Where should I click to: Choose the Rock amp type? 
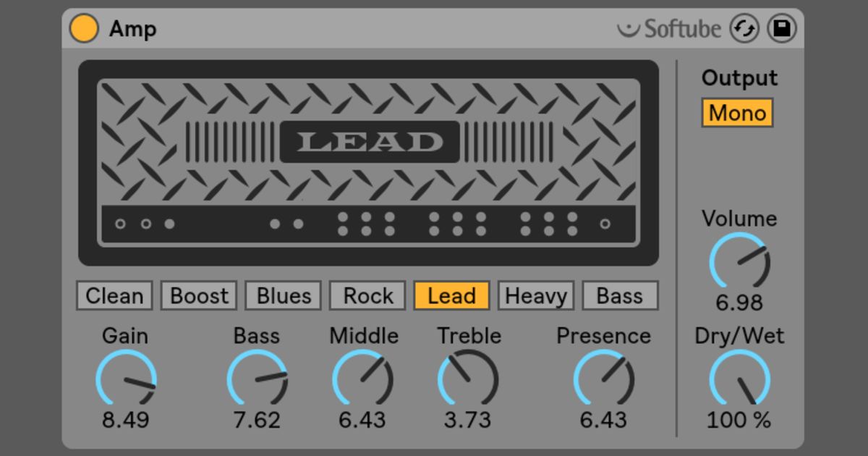tap(367, 295)
